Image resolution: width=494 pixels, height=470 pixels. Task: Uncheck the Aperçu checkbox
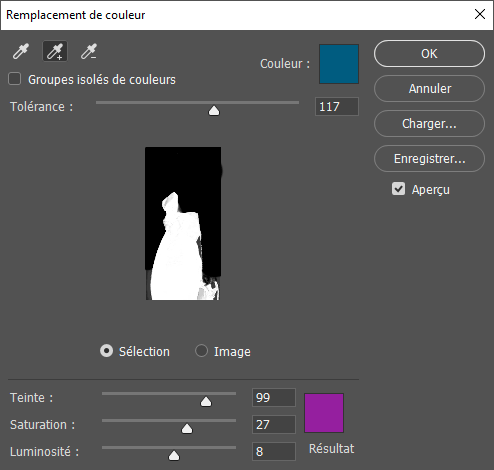click(x=399, y=189)
